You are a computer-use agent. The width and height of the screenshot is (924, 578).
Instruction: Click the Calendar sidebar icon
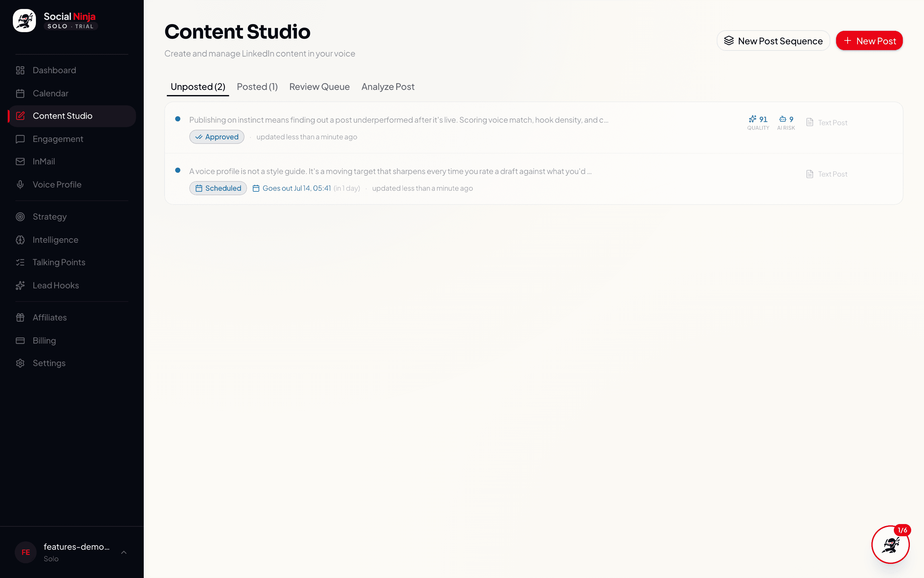[20, 93]
